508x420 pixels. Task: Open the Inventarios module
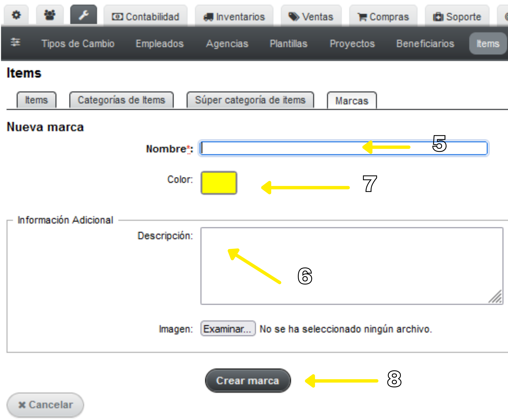234,17
